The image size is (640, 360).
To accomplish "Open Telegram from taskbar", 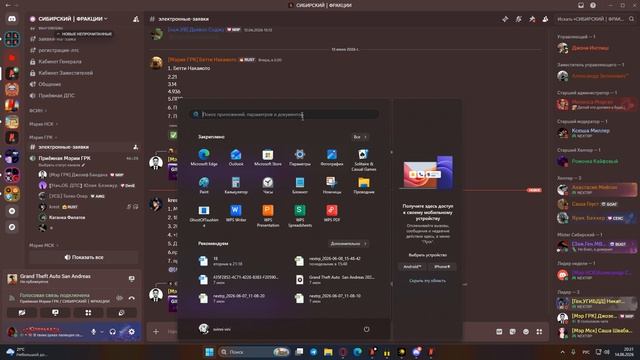I will pos(313,352).
